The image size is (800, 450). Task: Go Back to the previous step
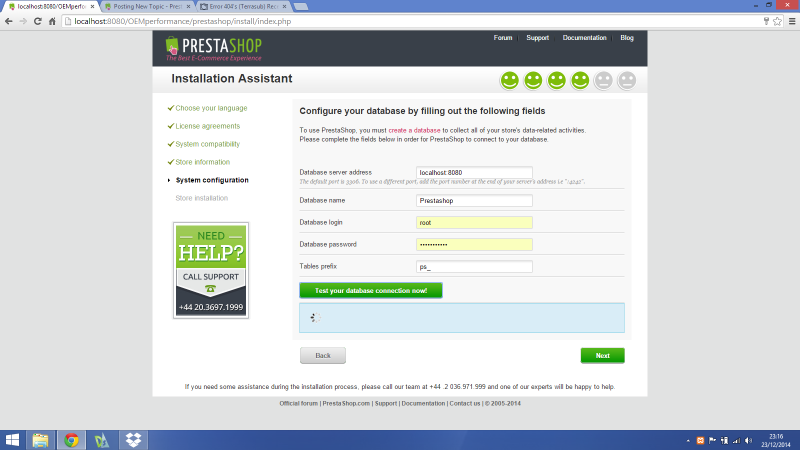pos(322,355)
